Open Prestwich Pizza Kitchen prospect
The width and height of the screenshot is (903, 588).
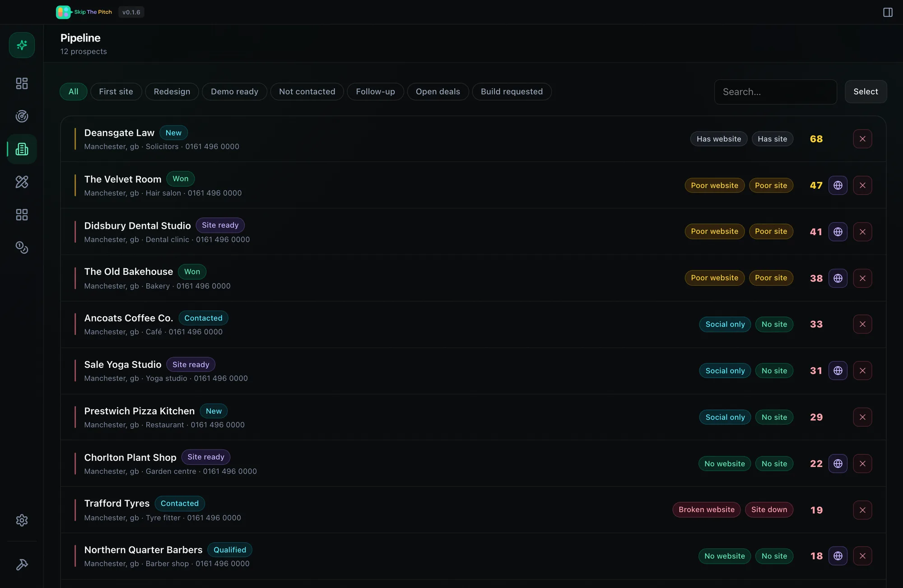pyautogui.click(x=473, y=417)
